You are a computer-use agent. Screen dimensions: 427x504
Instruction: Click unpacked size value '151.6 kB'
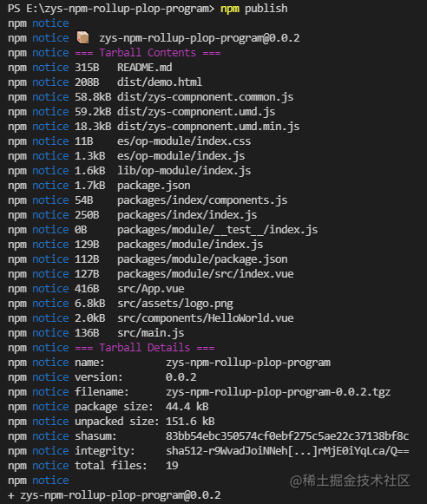click(190, 422)
